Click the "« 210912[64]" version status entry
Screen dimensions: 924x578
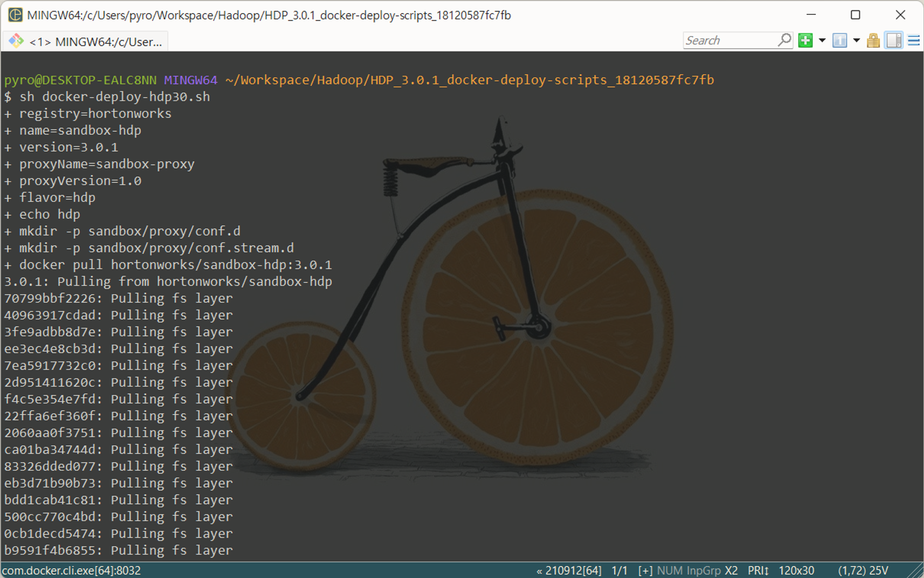[569, 571]
